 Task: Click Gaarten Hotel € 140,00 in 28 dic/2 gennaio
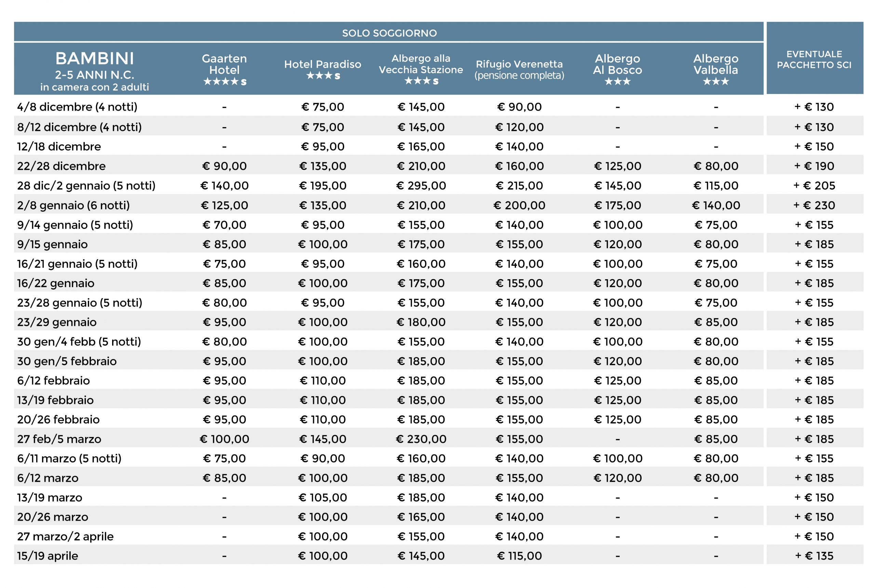224,186
